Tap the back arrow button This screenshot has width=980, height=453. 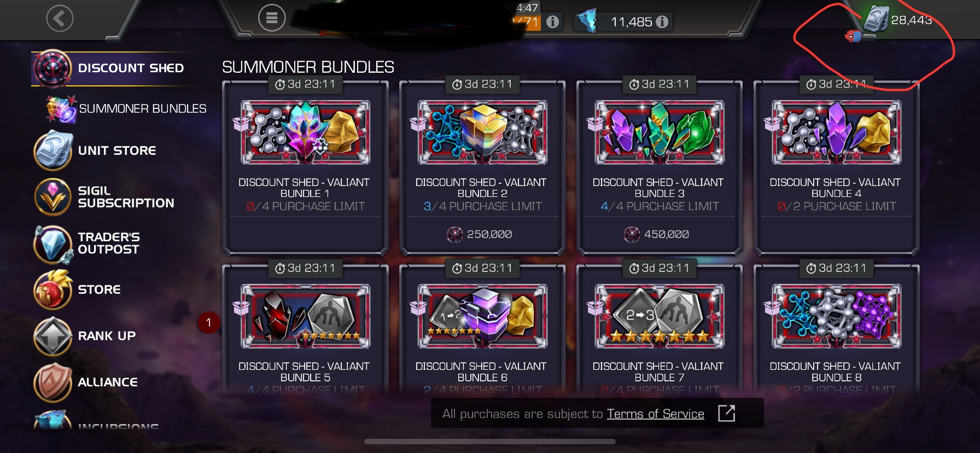coord(60,19)
